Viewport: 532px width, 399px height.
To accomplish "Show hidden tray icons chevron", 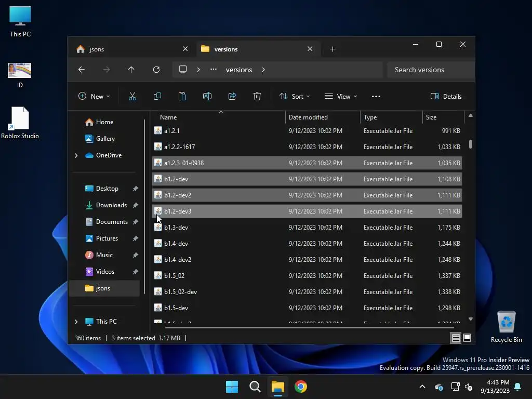I will click(422, 387).
